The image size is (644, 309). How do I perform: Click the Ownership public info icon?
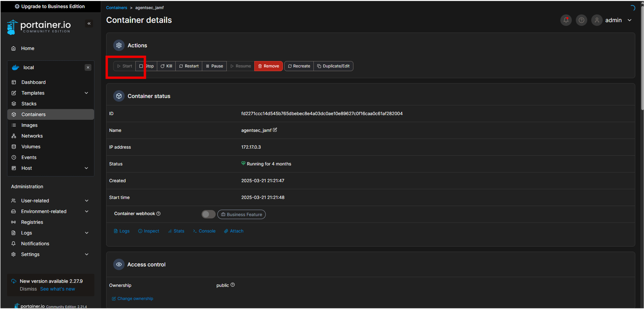click(232, 285)
